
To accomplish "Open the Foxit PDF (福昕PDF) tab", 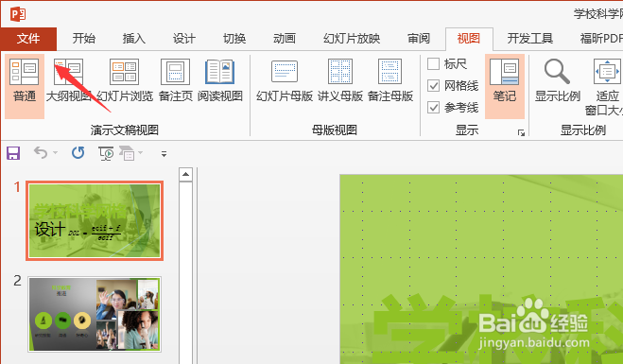I will pos(601,39).
